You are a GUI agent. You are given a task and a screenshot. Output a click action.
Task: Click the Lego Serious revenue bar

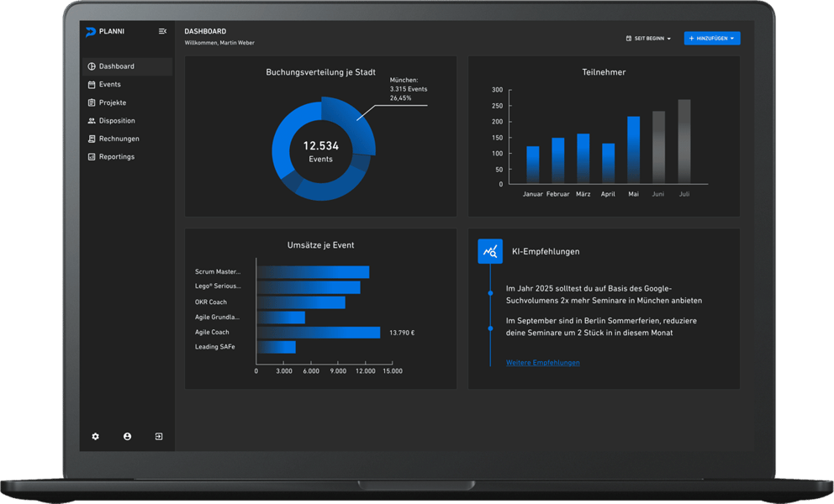[309, 287]
